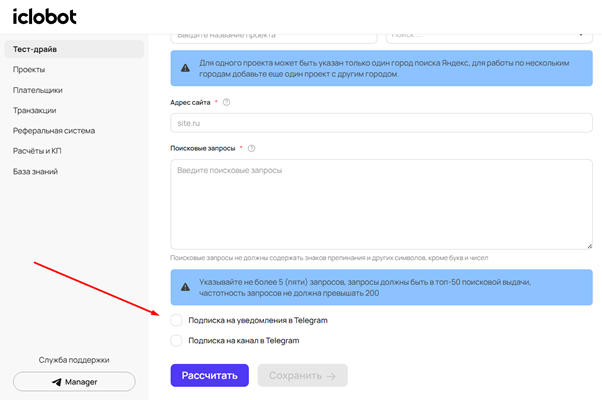
Task: Enable Подписка на уведомления в Telegram checkbox
Action: tap(177, 320)
